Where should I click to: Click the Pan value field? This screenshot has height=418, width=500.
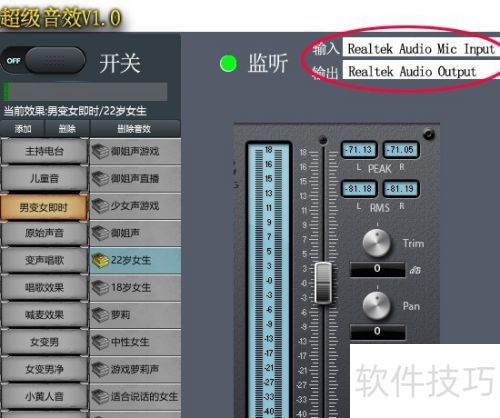click(x=377, y=331)
